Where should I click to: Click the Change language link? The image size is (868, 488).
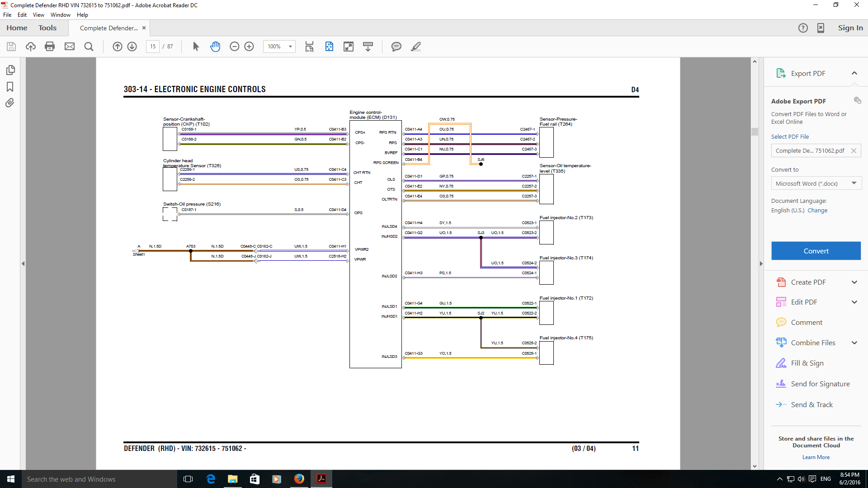tap(817, 211)
